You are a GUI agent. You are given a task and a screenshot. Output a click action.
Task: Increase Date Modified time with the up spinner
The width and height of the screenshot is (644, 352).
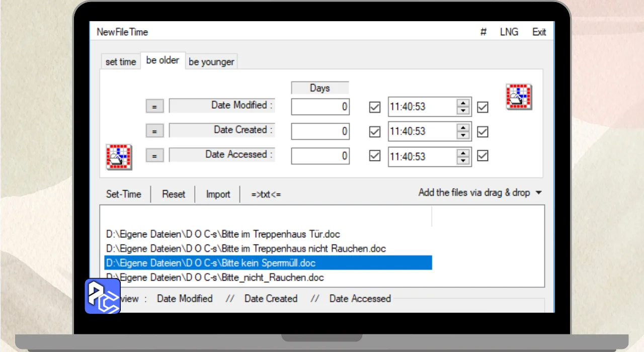point(463,103)
